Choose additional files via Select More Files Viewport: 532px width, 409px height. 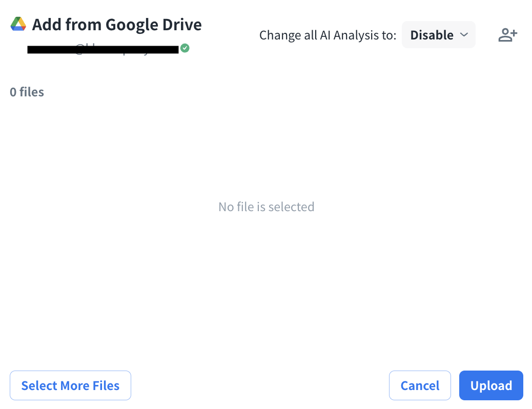click(70, 385)
